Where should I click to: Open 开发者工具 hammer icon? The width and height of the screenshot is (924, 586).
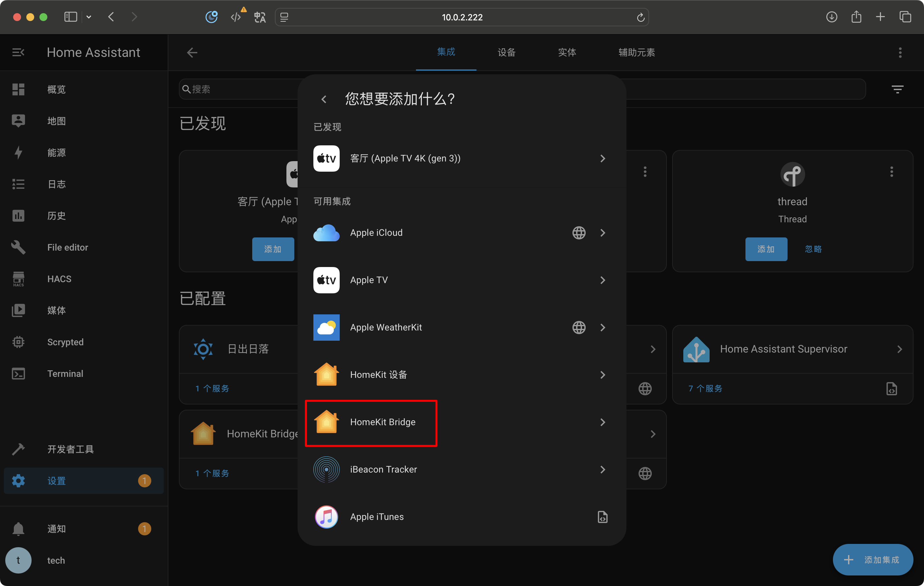click(x=18, y=449)
